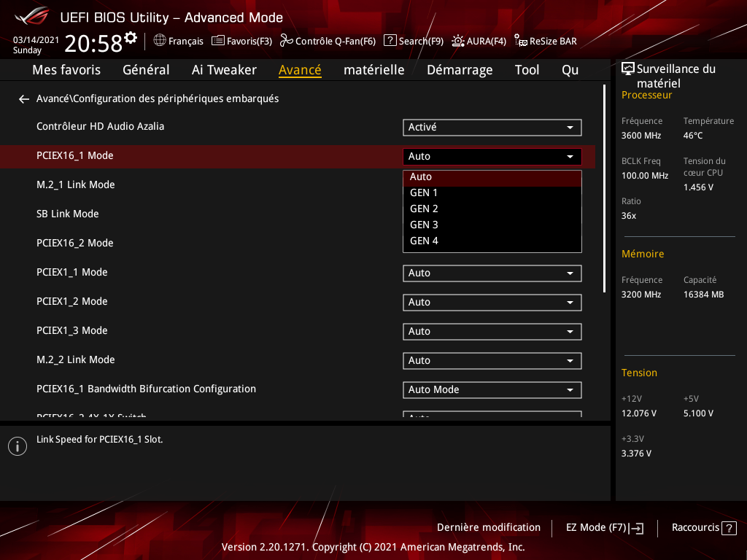Click the breadcrumb path text

[158, 98]
